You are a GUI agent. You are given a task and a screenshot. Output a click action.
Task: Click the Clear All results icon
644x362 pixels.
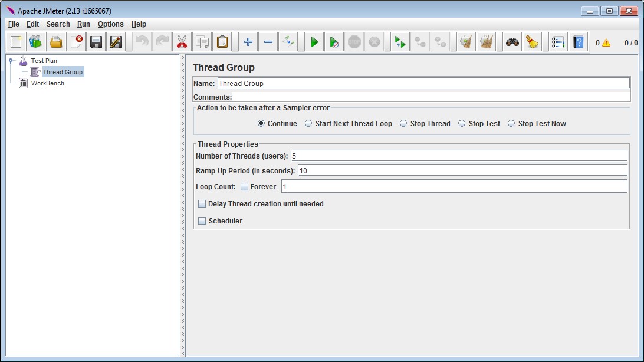(x=487, y=42)
